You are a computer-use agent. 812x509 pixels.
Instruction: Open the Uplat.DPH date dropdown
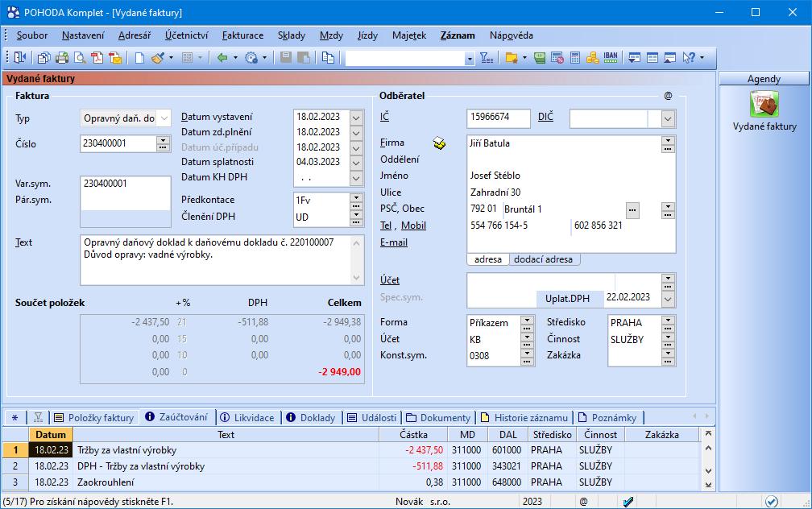click(x=668, y=298)
